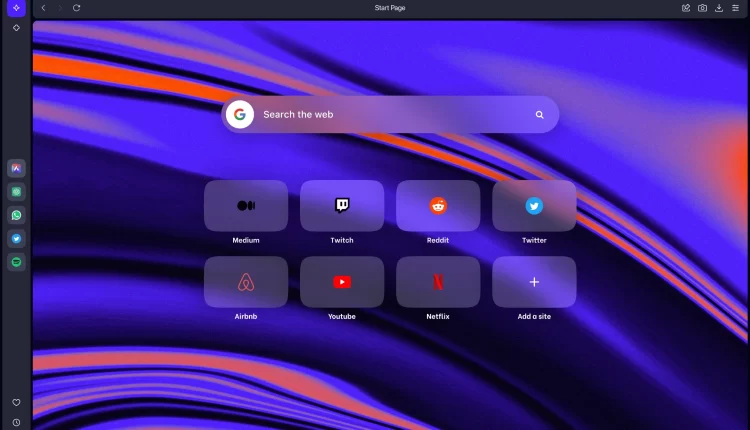Image resolution: width=750 pixels, height=430 pixels.
Task: Reload the Start Page
Action: (77, 8)
